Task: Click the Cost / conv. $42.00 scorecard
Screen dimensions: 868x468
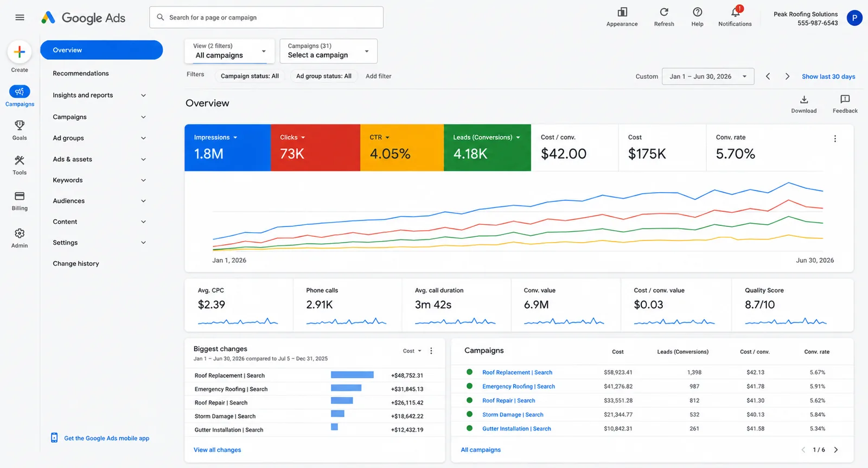Action: click(x=575, y=148)
